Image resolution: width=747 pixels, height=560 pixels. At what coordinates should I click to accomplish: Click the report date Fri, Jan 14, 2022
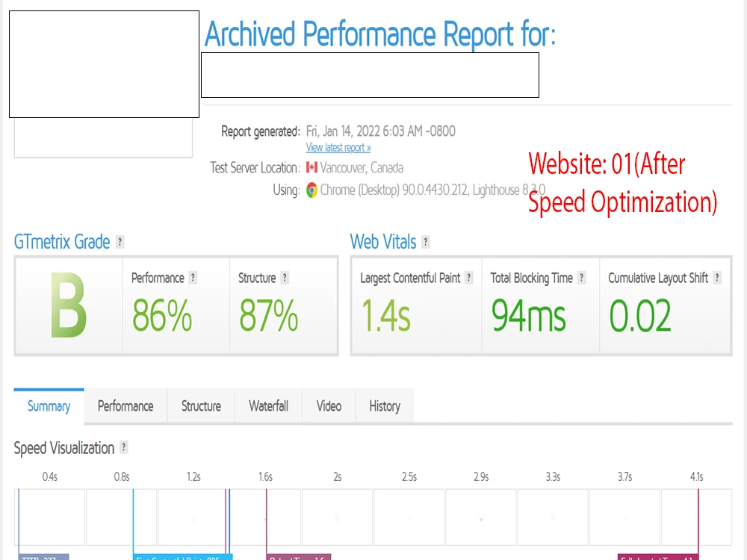pos(381,131)
